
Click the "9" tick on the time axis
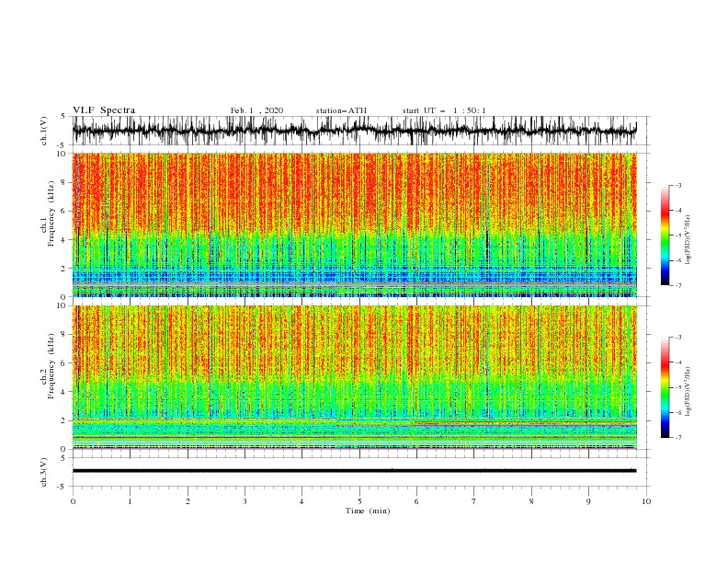588,501
